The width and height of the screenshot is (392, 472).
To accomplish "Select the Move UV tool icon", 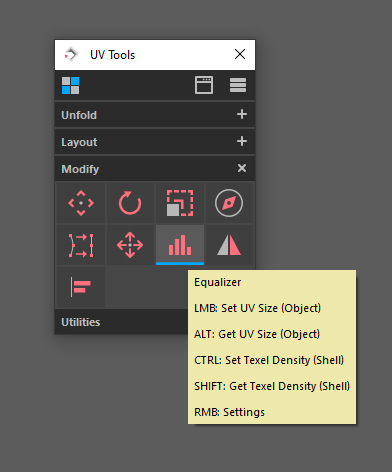I will tap(81, 203).
